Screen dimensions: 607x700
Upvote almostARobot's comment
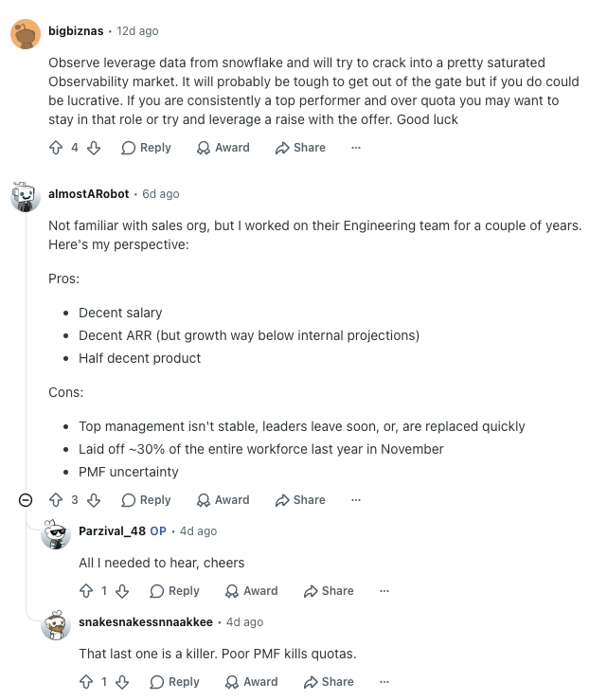(56, 500)
